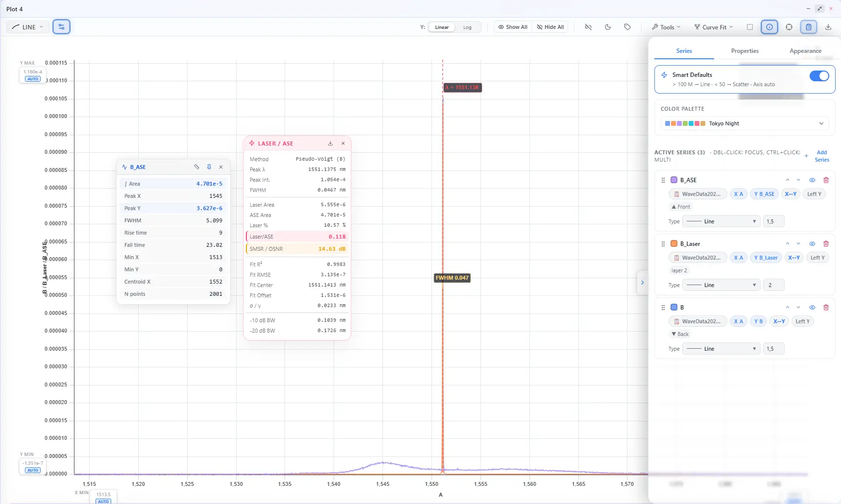Close the B_ASE statistics card
Viewport: 841px width, 504px height.
(221, 167)
